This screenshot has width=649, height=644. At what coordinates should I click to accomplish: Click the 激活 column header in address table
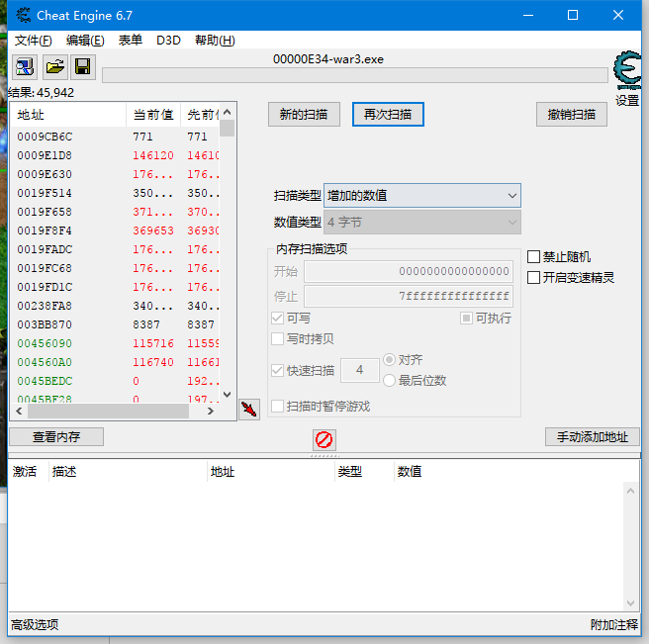[25, 472]
